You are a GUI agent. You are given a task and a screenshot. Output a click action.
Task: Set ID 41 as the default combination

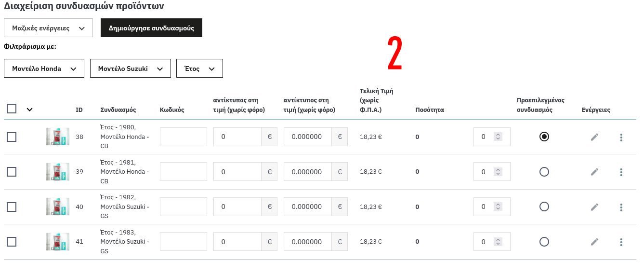(544, 242)
